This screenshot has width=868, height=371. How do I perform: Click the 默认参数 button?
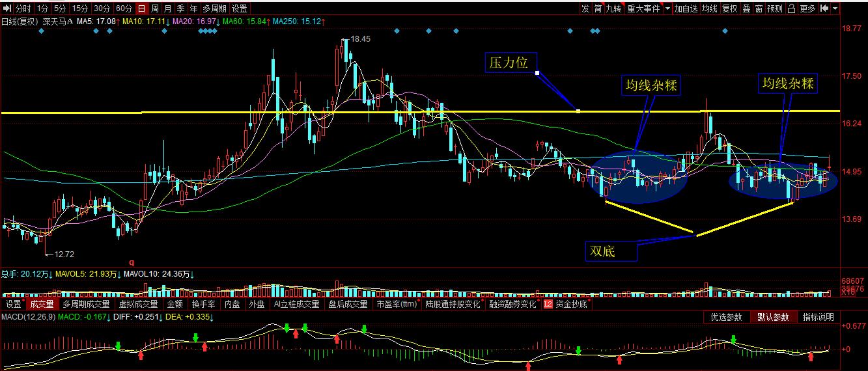pyautogui.click(x=772, y=317)
